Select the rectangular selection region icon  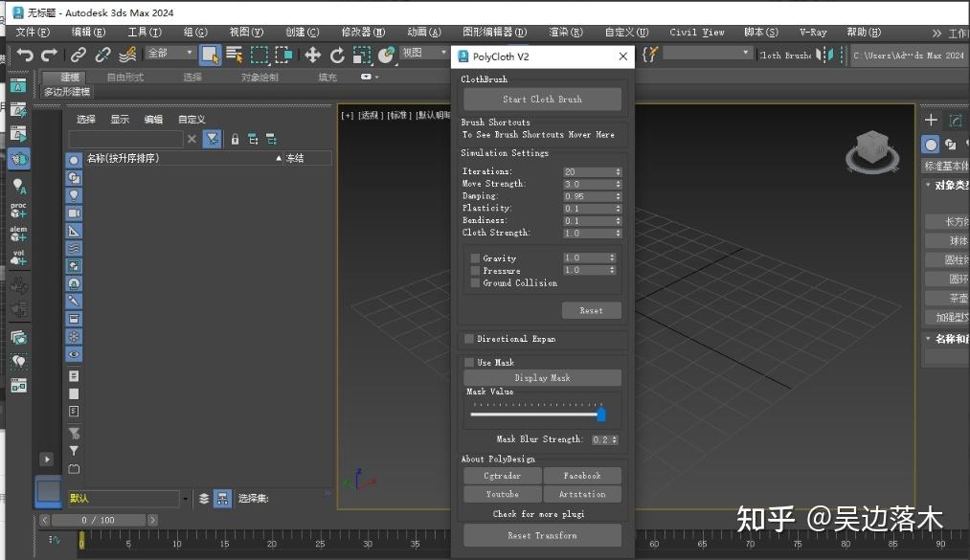point(259,55)
